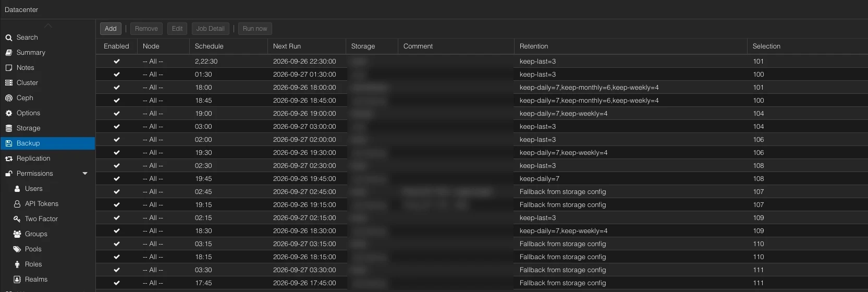The image size is (868, 292).
Task: Click the Options gear icon
Action: pyautogui.click(x=9, y=113)
